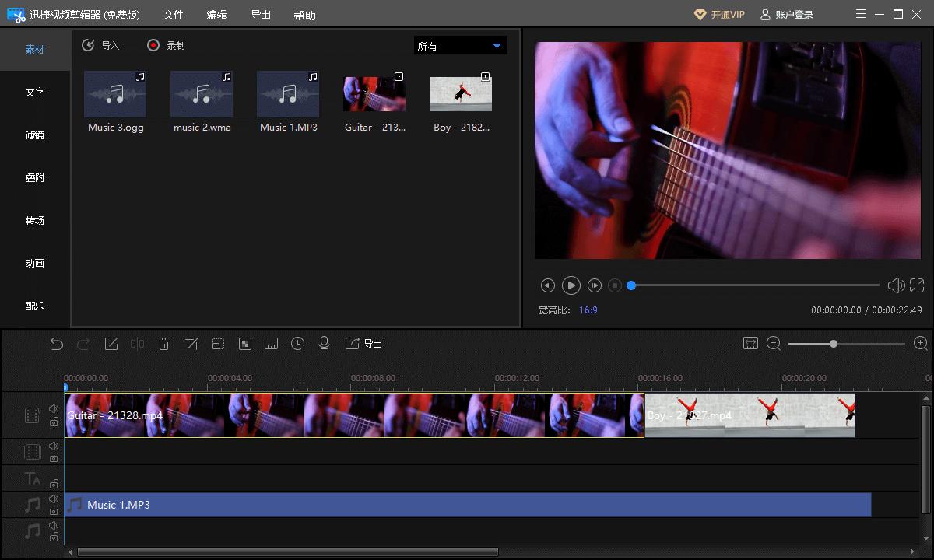Zoom in the timeline with plus magnifier
Viewport: 934px width, 560px height.
point(921,344)
